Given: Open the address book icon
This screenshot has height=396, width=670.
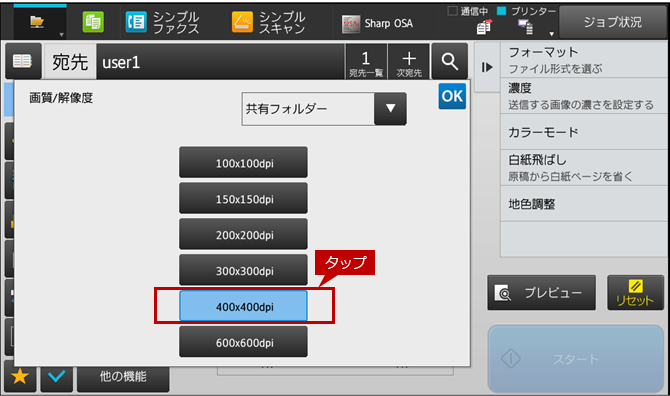Looking at the screenshot, I should [x=23, y=61].
